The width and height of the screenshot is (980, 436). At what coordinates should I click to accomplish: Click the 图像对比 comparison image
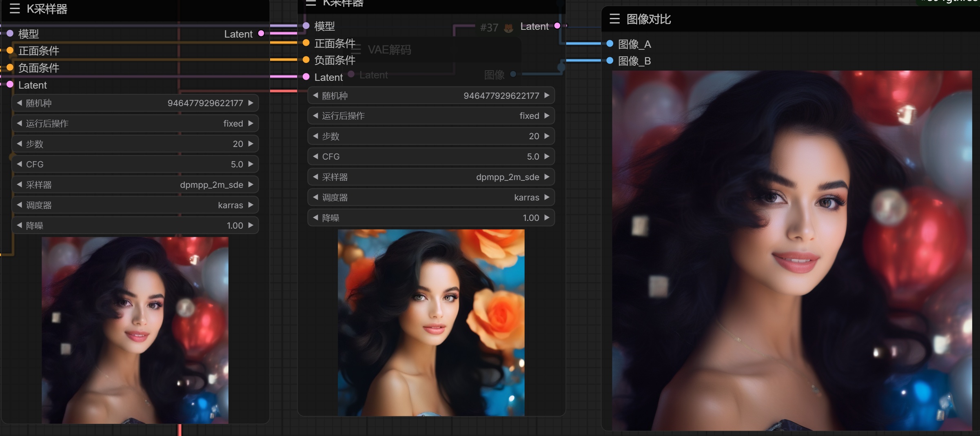pos(792,250)
